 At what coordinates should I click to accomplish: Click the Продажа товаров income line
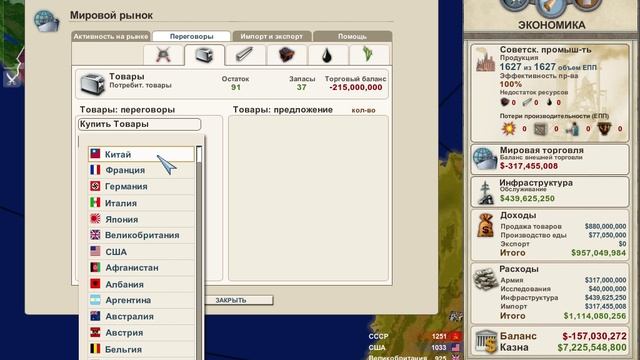(563, 226)
